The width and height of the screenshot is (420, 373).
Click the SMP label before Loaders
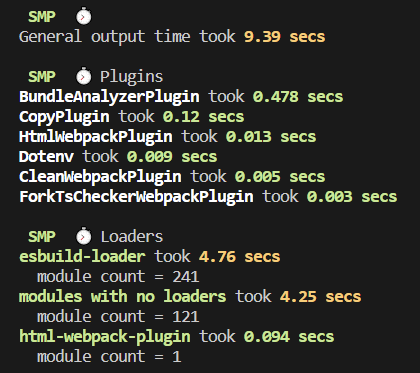(42, 237)
